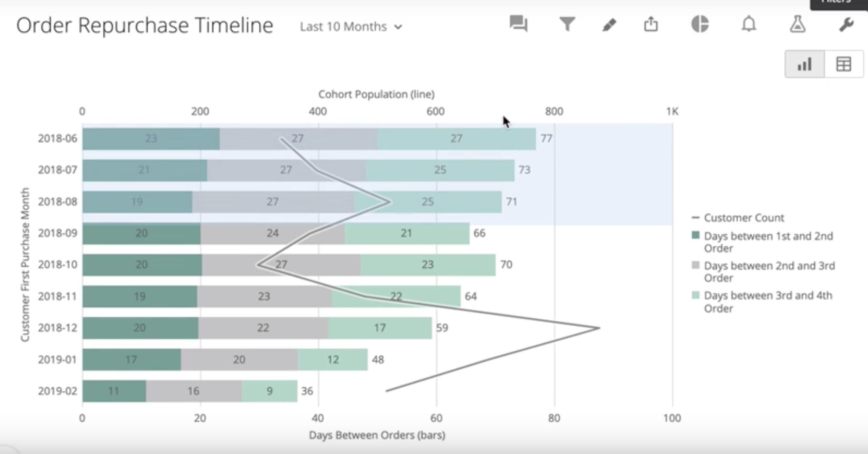Viewport: 868px width, 454px height.
Task: Click the 2018-12 bar segment labeled 17
Action: pos(380,328)
